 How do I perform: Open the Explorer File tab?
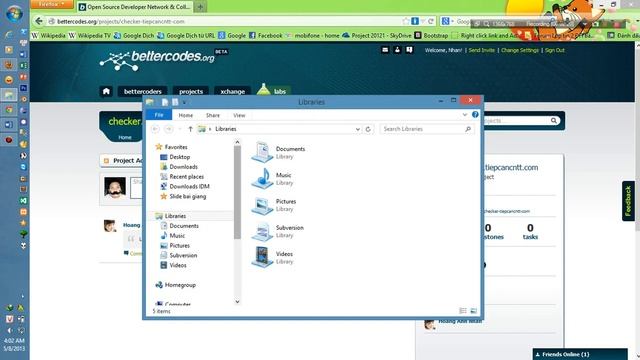(159, 115)
